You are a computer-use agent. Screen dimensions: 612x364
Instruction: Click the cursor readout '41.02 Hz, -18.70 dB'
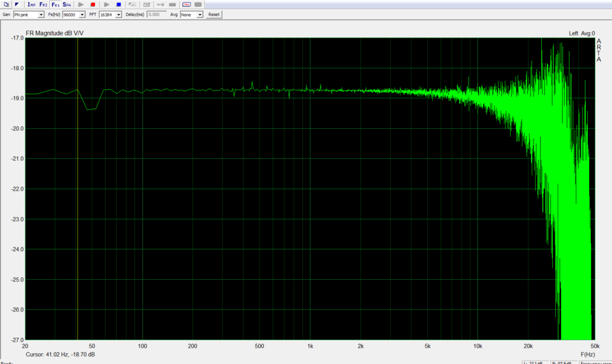(x=70, y=354)
